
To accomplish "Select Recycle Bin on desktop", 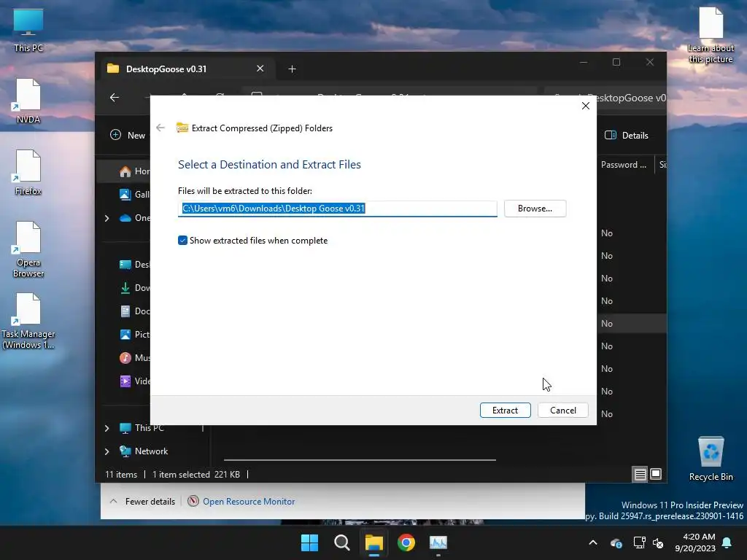I will pos(711,459).
